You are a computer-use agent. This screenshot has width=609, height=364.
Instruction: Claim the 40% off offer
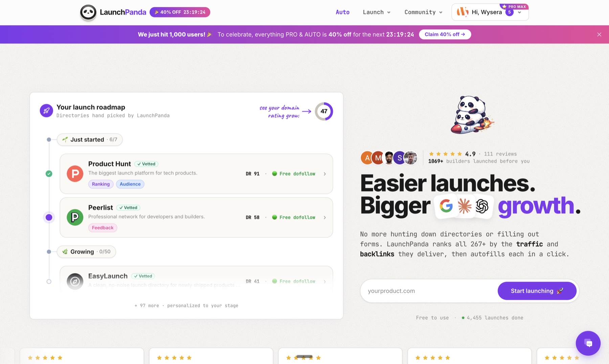coord(445,35)
